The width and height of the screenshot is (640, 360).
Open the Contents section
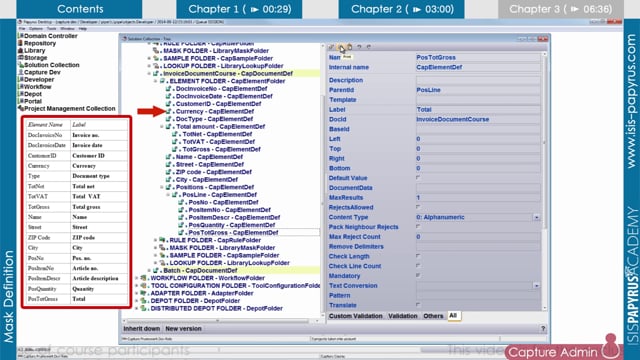point(80,9)
